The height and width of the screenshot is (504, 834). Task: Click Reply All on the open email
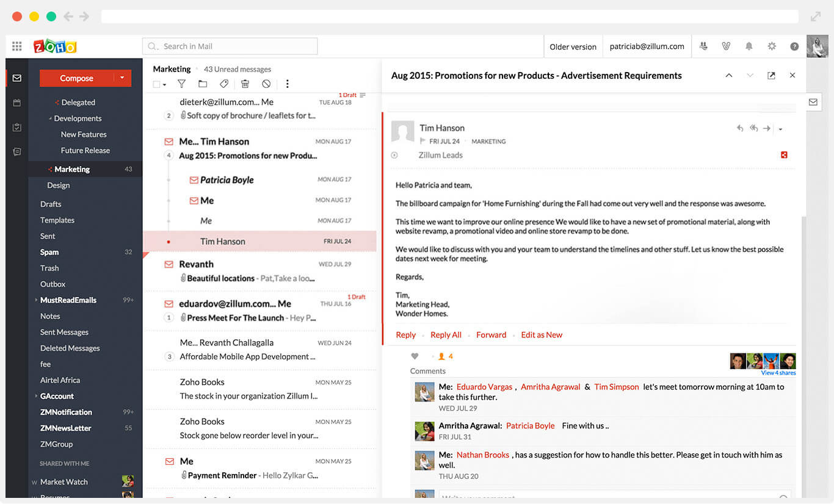pyautogui.click(x=446, y=334)
